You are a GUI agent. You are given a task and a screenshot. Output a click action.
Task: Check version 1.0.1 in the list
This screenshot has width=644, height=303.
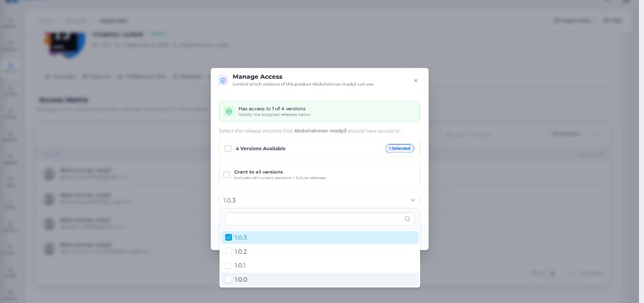229,265
